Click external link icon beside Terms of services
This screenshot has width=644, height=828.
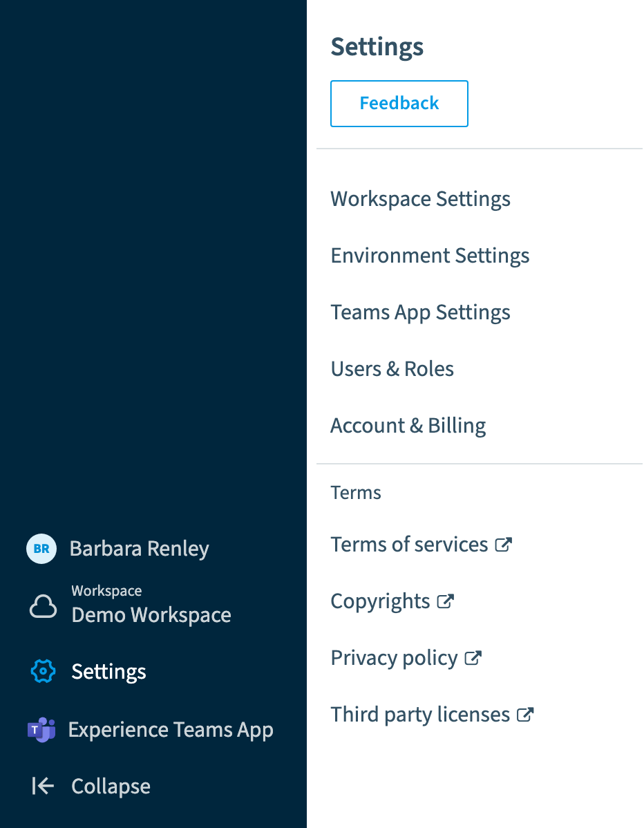pyautogui.click(x=504, y=545)
